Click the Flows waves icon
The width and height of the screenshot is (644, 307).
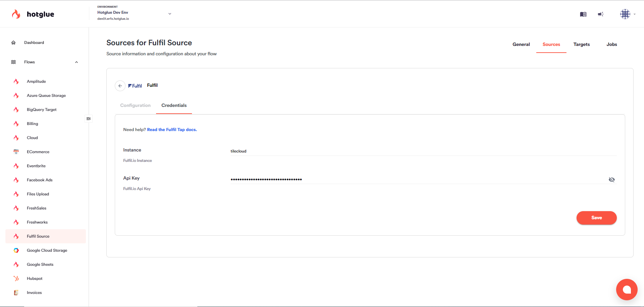pyautogui.click(x=13, y=62)
